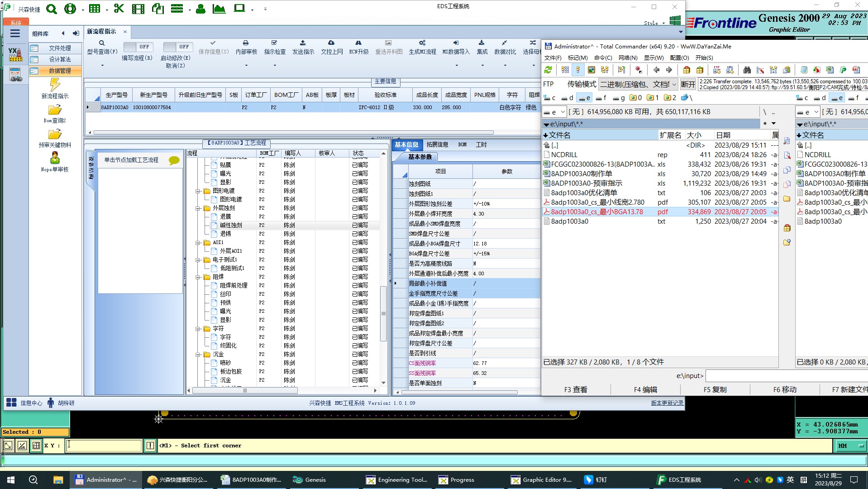Open the 文件(F) menu in Total Commander

pyautogui.click(x=553, y=58)
